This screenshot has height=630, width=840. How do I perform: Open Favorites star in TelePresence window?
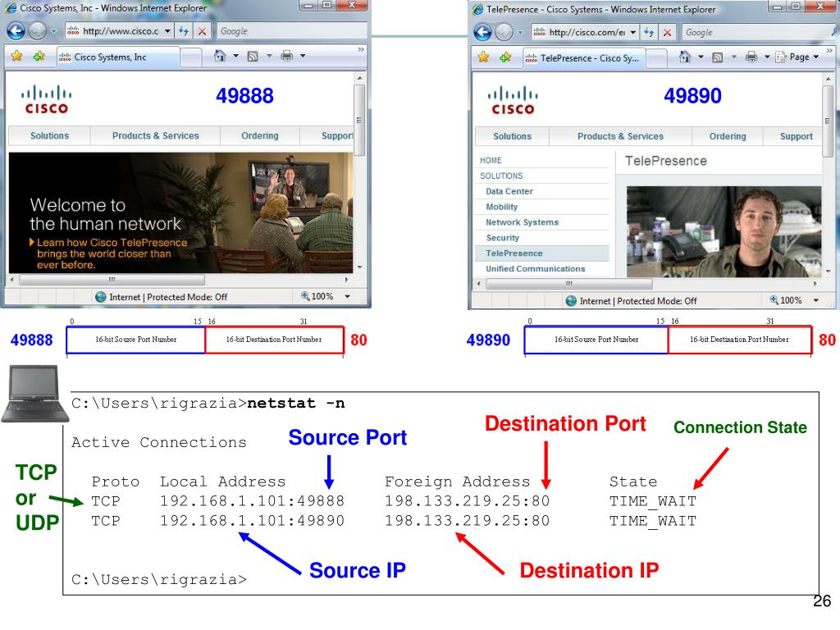pos(483,57)
